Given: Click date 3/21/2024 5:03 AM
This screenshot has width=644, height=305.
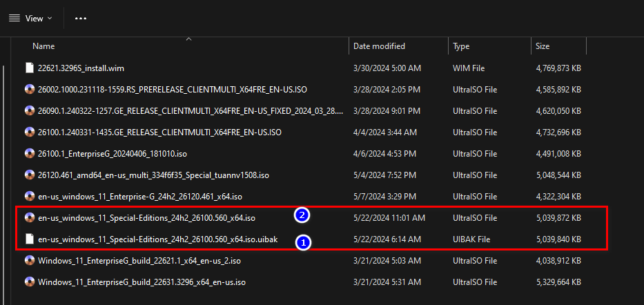Looking at the screenshot, I should tap(387, 261).
